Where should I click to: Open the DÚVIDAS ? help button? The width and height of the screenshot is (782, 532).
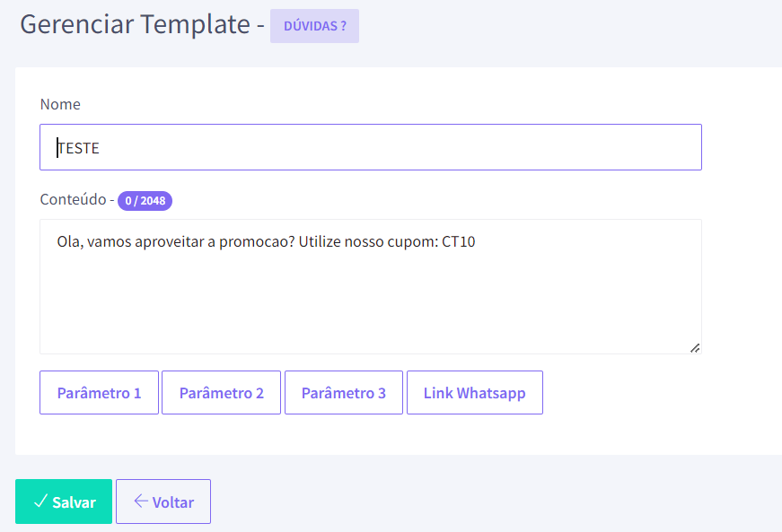click(x=315, y=26)
